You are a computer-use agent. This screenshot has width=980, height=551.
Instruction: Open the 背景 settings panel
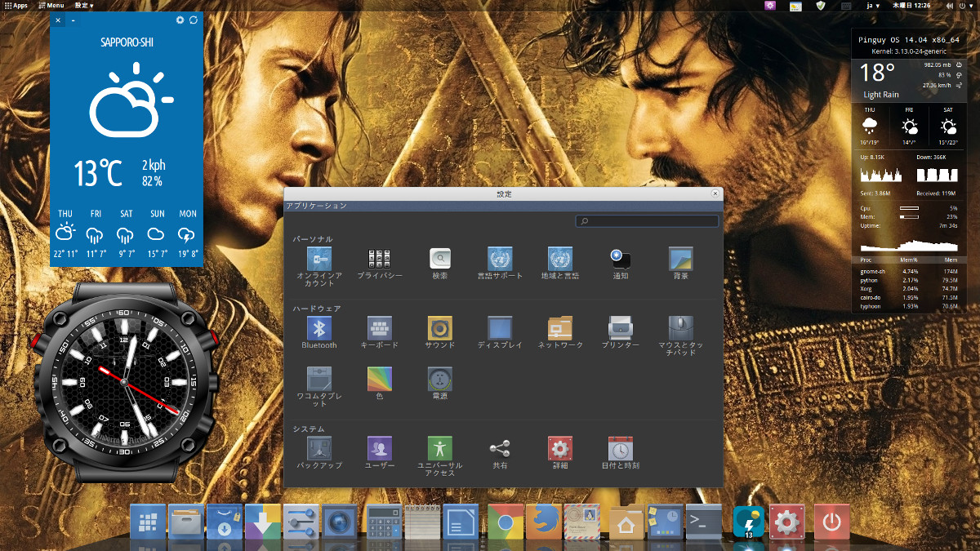(x=680, y=263)
